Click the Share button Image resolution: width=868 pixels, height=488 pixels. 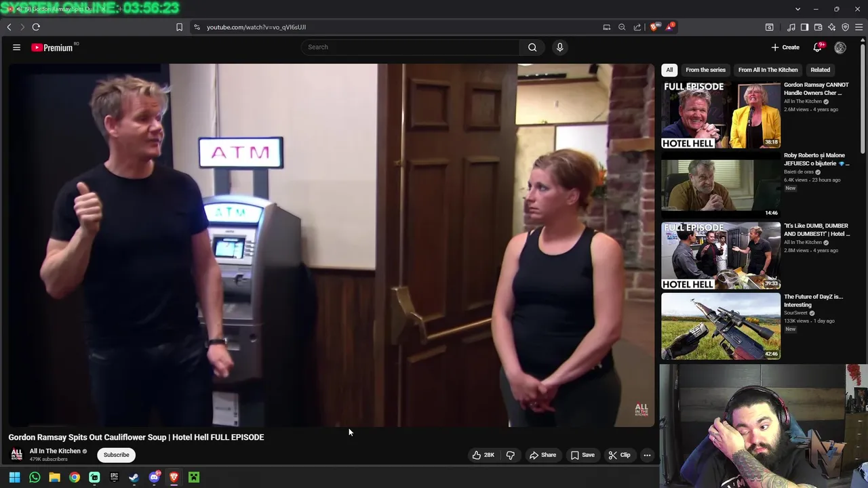[542, 455]
